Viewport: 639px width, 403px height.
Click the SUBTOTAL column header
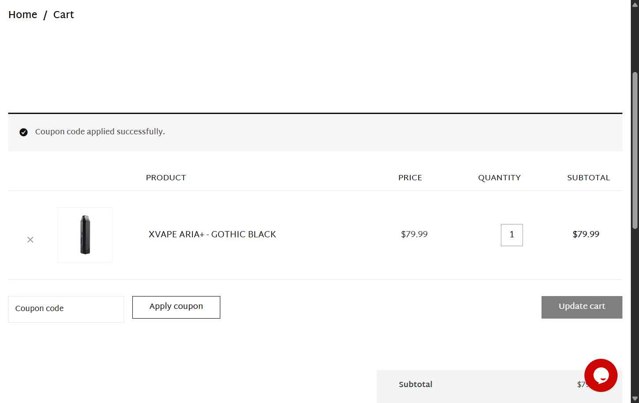coord(588,178)
